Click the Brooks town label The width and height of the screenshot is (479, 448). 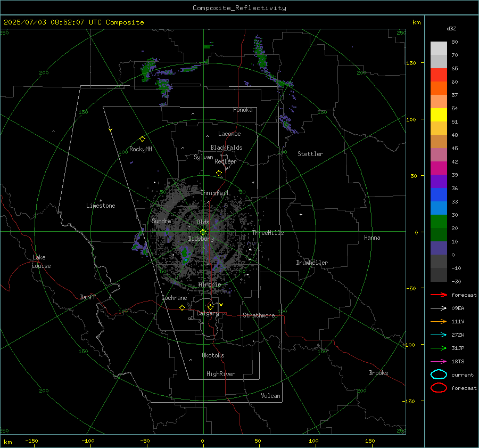click(x=378, y=373)
